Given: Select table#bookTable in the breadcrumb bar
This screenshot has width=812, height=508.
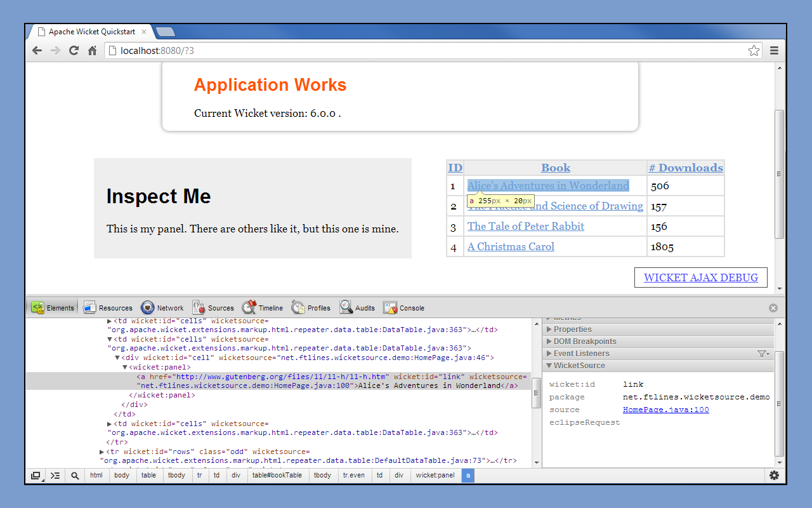Looking at the screenshot, I should (x=278, y=475).
